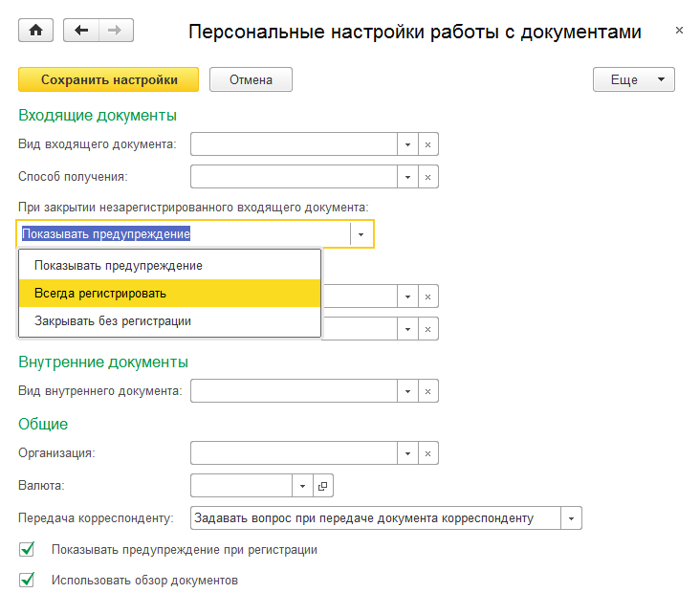Clear the Организация field
The height and width of the screenshot is (615, 700).
point(428,453)
